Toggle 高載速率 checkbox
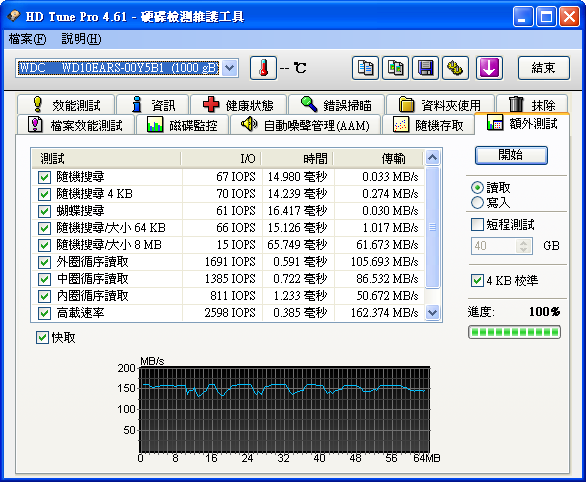586x482 pixels. coord(44,313)
